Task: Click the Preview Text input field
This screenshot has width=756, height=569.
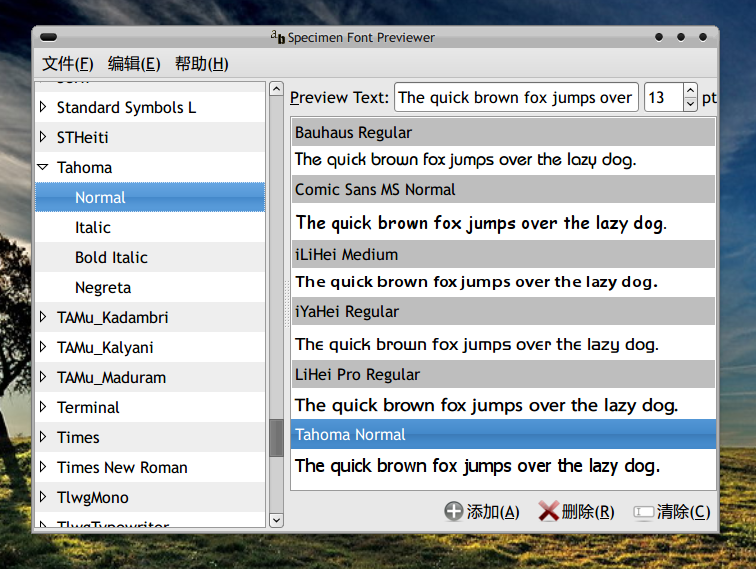Action: pos(516,97)
